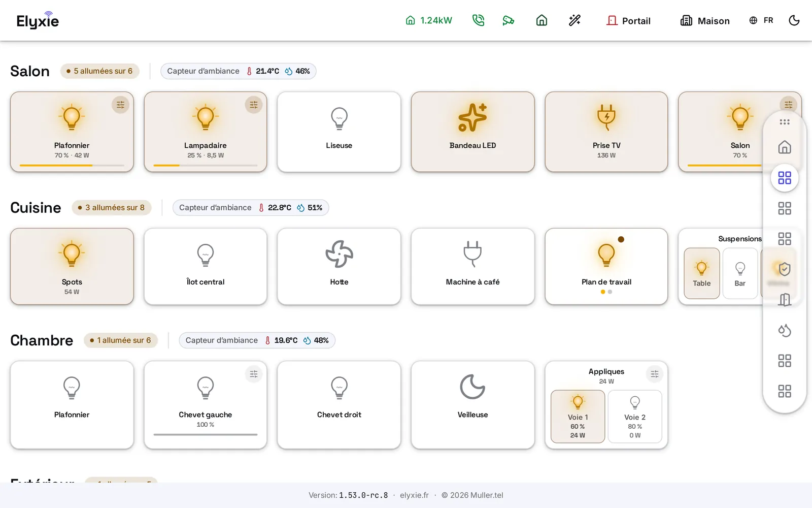Viewport: 812px width, 508px height.
Task: Open the elyxie.fr footer link
Action: pos(414,495)
